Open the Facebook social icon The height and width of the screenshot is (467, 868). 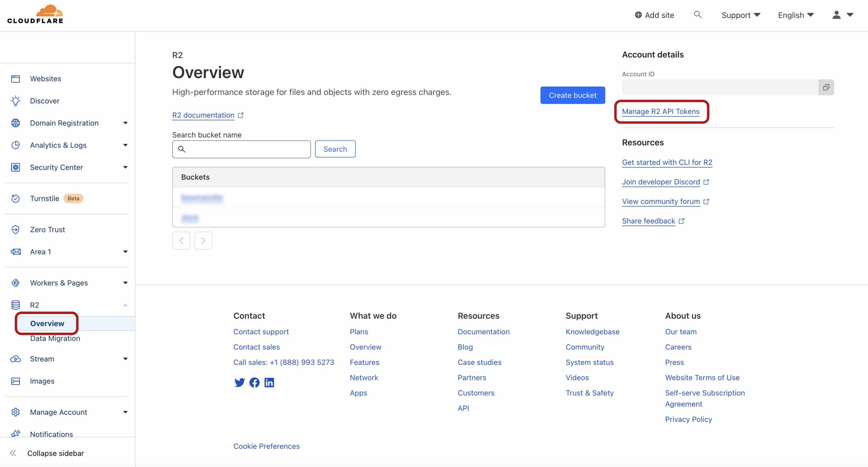click(254, 382)
